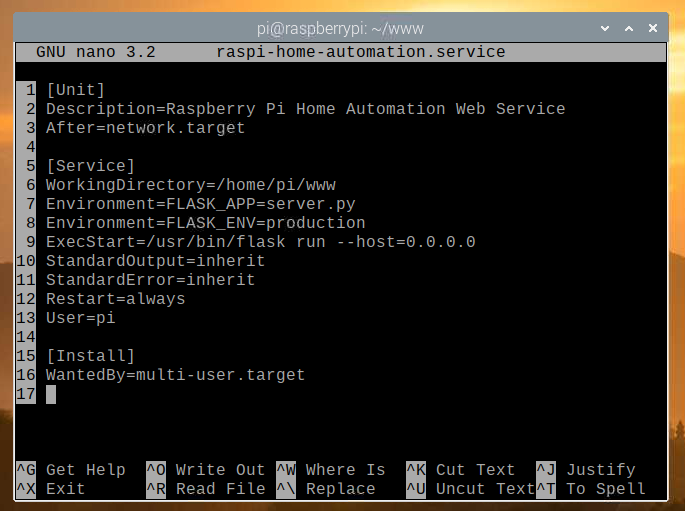Click the Description line in the Unit section
Screen dimensions: 685x511
click(305, 108)
